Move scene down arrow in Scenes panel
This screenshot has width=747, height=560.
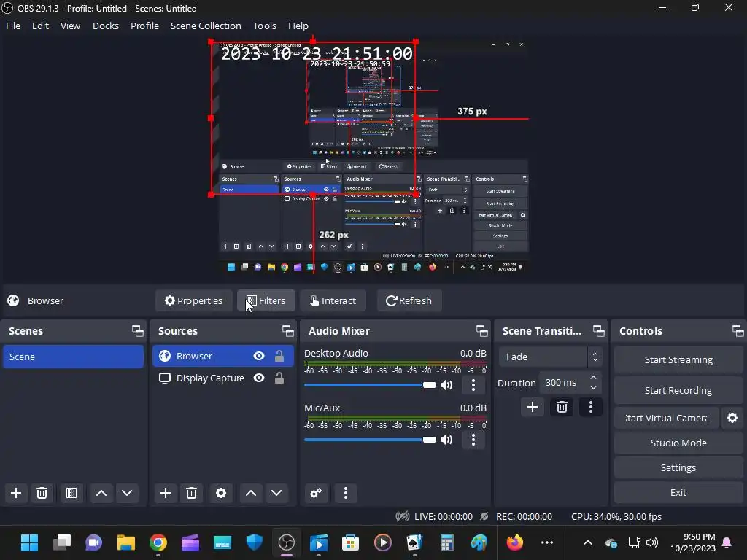click(127, 493)
